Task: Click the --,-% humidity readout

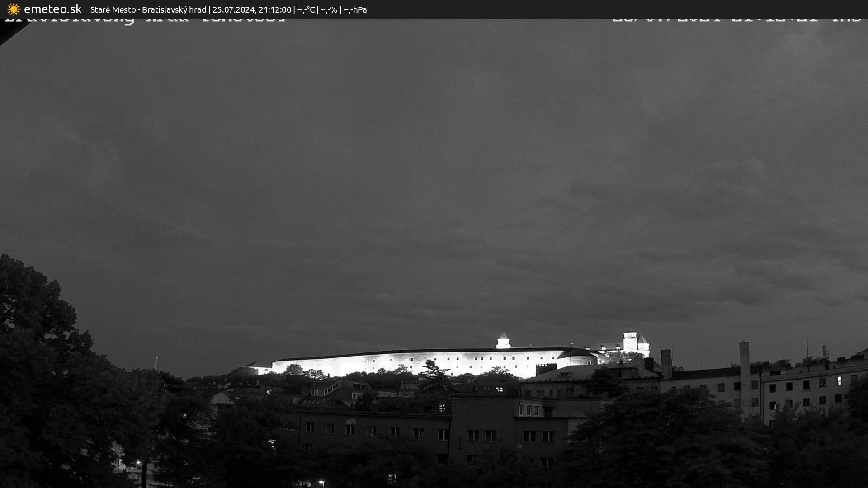Action: click(x=329, y=9)
